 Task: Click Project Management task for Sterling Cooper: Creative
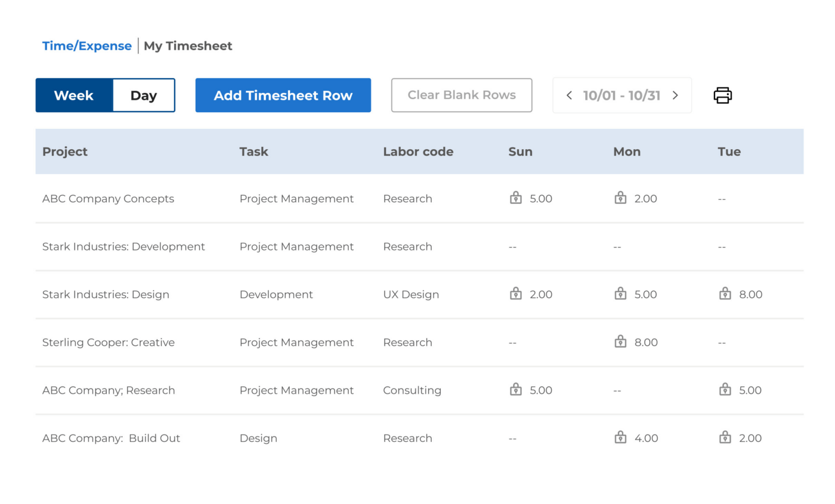(296, 342)
